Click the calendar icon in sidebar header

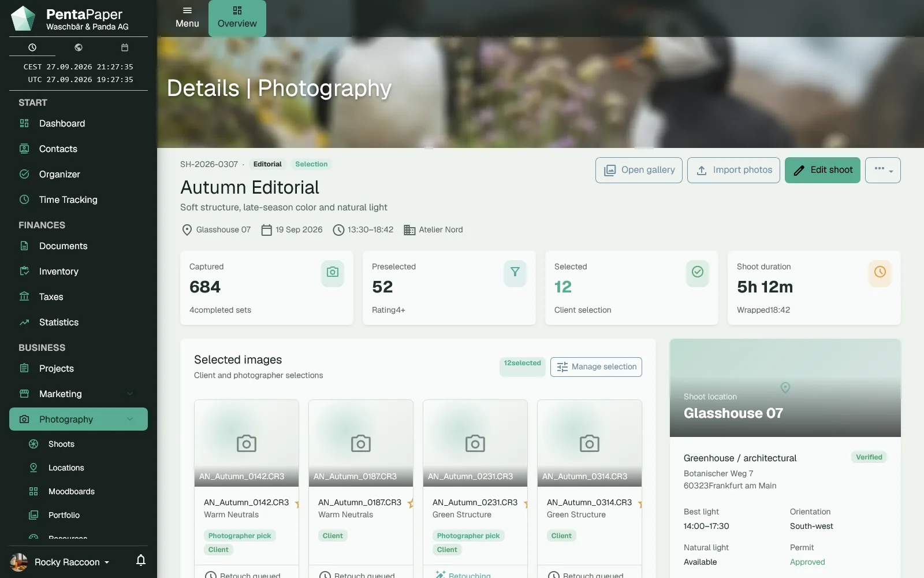coord(125,47)
